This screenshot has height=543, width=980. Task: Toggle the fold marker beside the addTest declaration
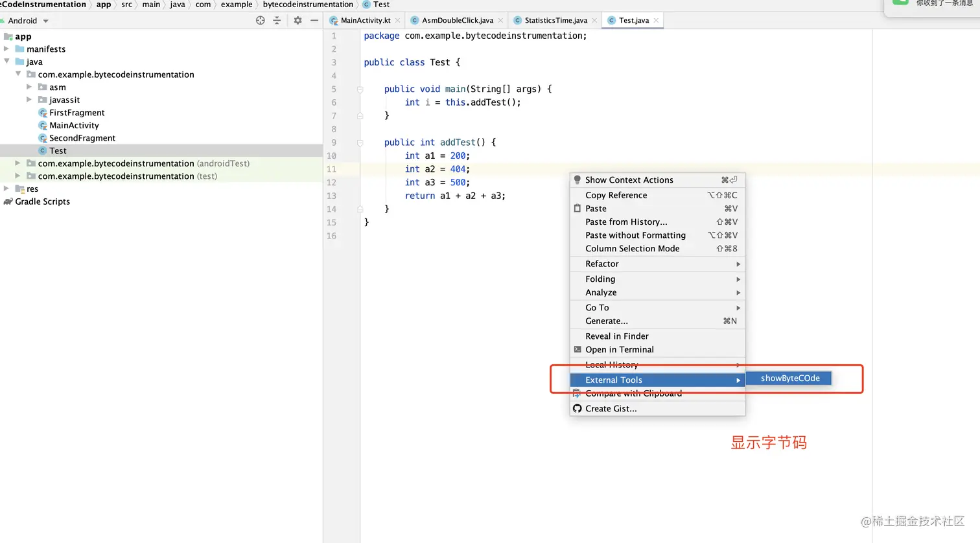point(360,143)
